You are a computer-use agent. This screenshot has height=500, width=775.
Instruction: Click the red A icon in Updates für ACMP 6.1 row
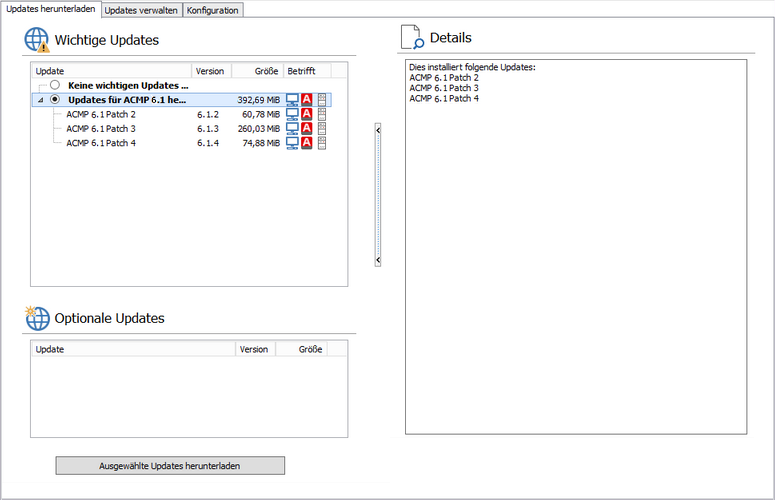(307, 99)
